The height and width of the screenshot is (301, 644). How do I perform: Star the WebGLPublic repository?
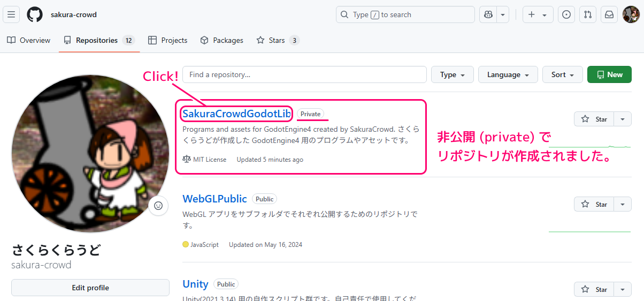(x=594, y=204)
